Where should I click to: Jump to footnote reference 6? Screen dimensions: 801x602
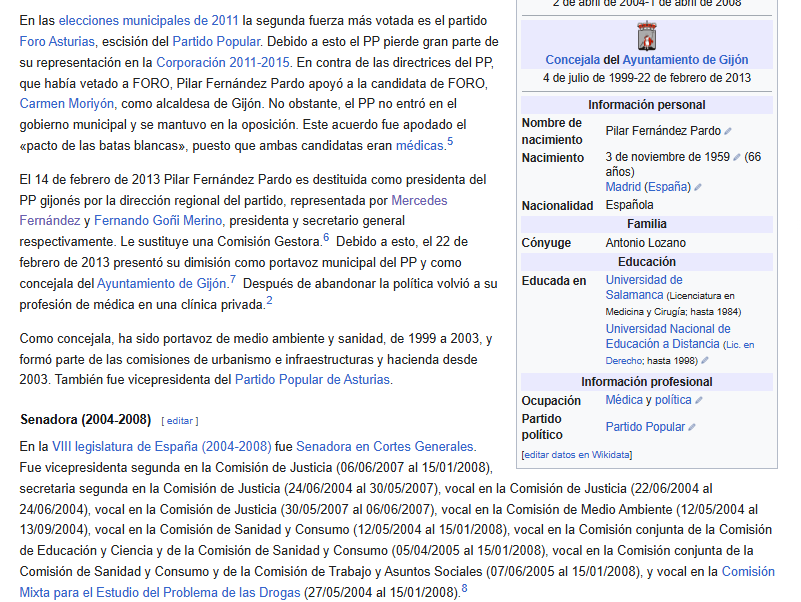pos(326,238)
